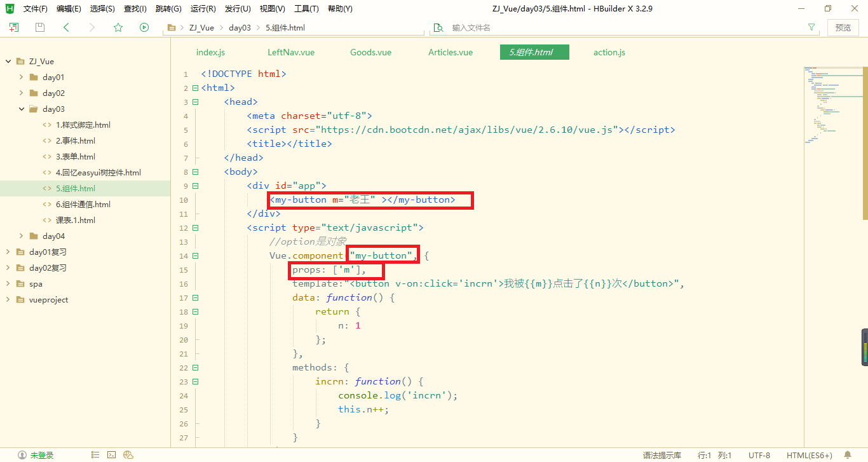Switch to the Articles.vue tab

point(451,52)
